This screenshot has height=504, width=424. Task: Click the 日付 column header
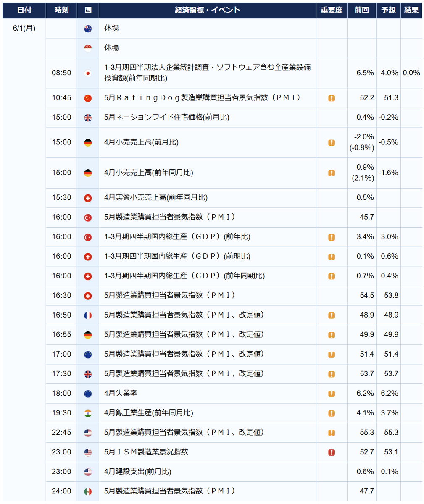[24, 10]
